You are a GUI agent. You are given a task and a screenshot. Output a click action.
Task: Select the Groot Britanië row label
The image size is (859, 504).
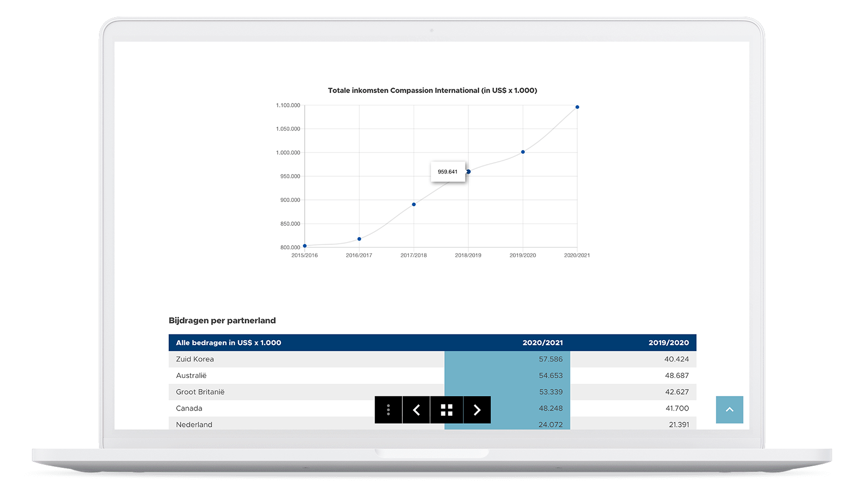click(x=200, y=392)
